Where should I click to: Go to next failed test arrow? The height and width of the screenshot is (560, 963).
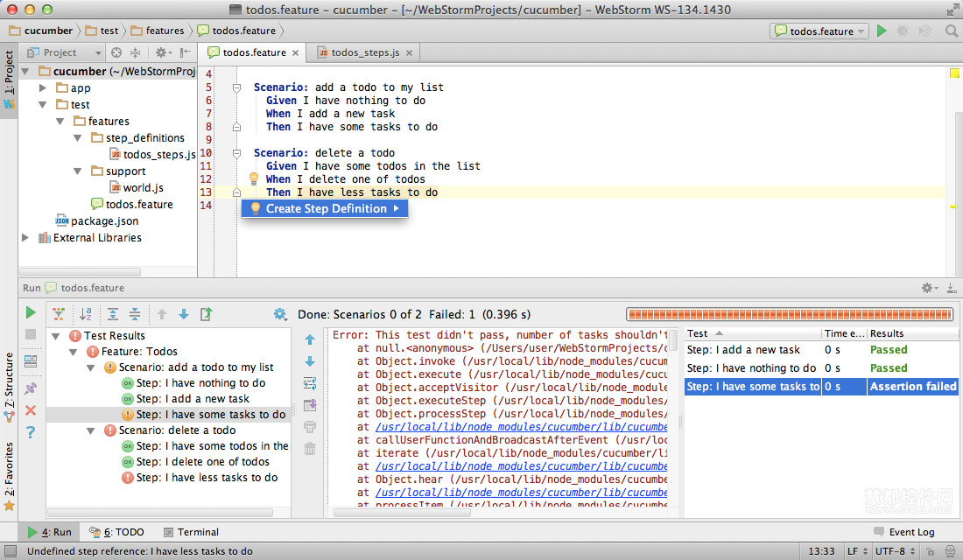184,314
